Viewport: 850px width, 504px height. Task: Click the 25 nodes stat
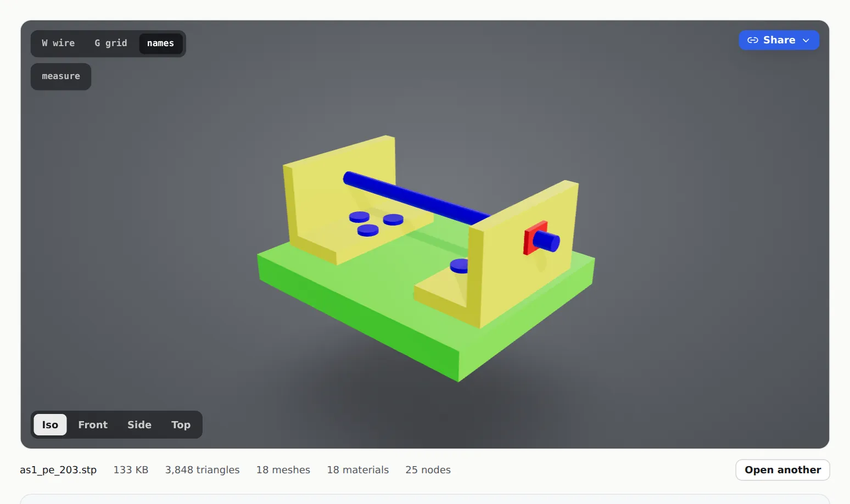pyautogui.click(x=428, y=470)
